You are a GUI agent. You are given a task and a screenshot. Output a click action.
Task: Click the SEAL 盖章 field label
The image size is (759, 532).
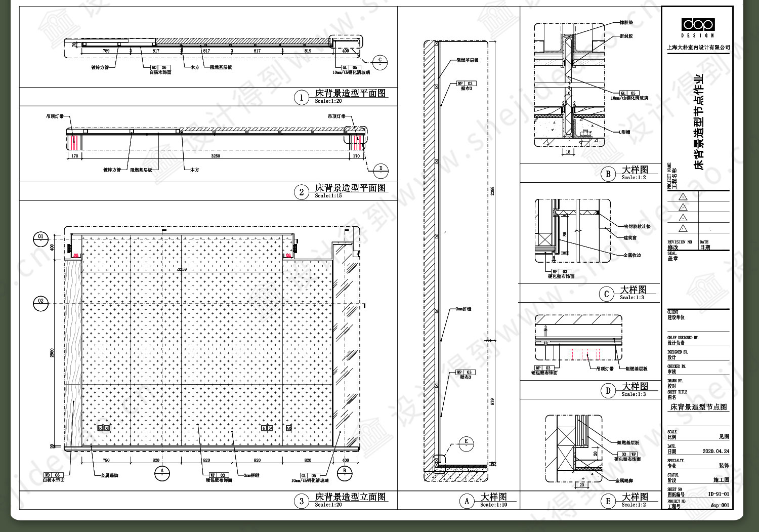tap(672, 256)
